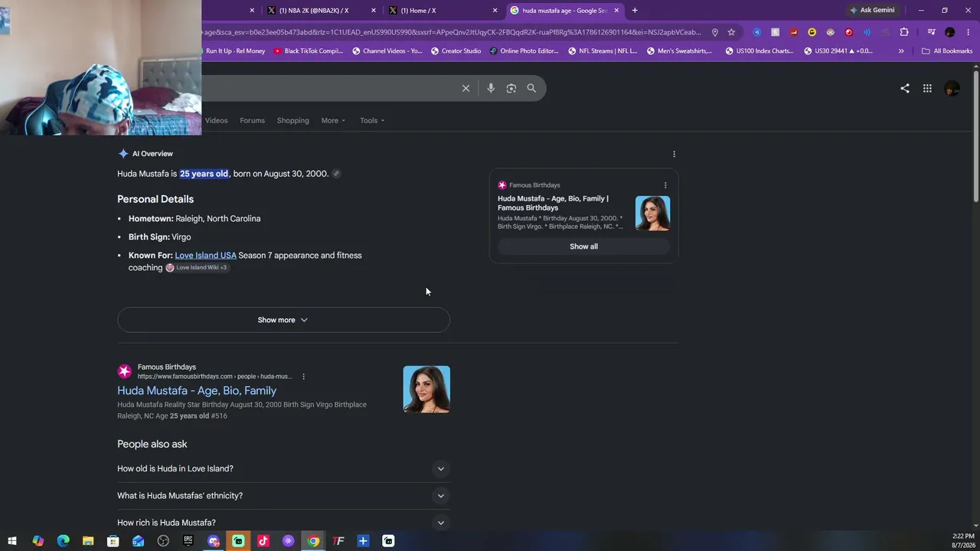Click Ask Gemini button
This screenshot has height=551, width=980.
pos(872,10)
